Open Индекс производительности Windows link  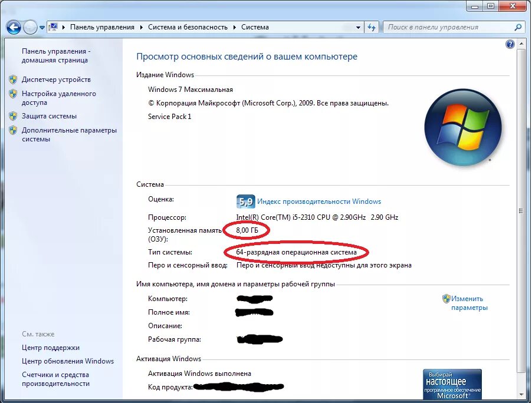coord(319,201)
